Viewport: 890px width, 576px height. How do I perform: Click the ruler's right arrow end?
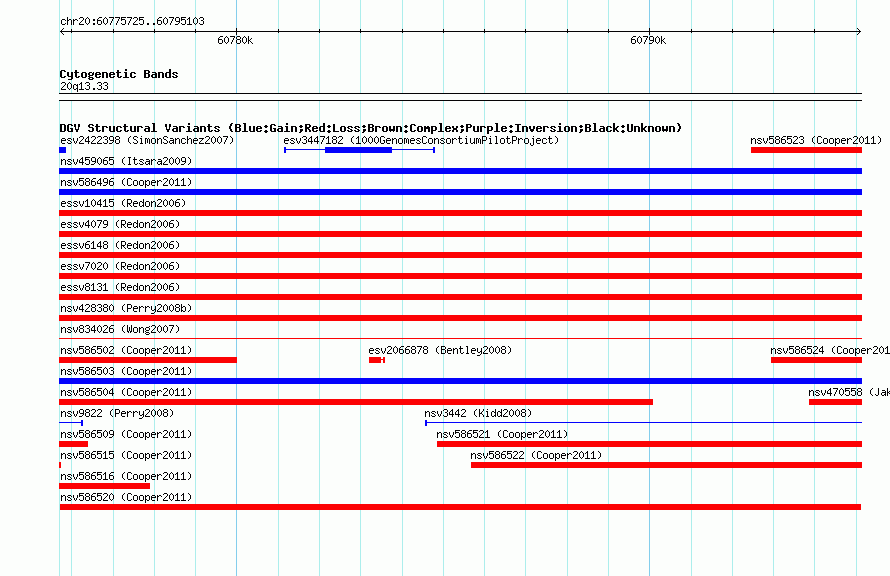(859, 31)
